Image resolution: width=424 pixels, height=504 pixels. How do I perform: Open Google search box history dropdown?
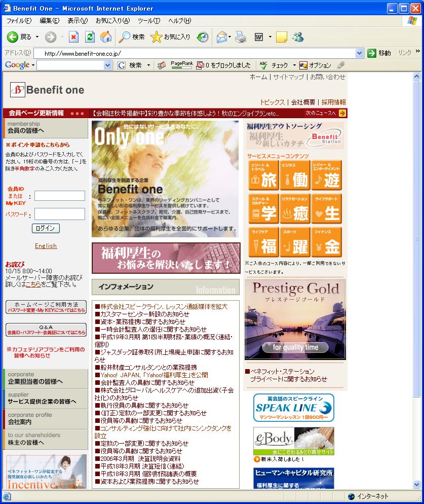107,65
